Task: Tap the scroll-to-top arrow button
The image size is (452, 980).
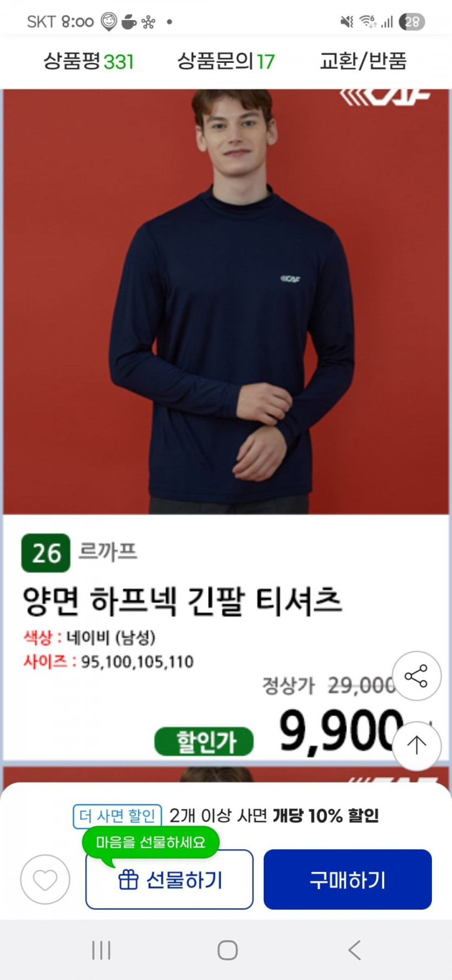Action: point(416,746)
